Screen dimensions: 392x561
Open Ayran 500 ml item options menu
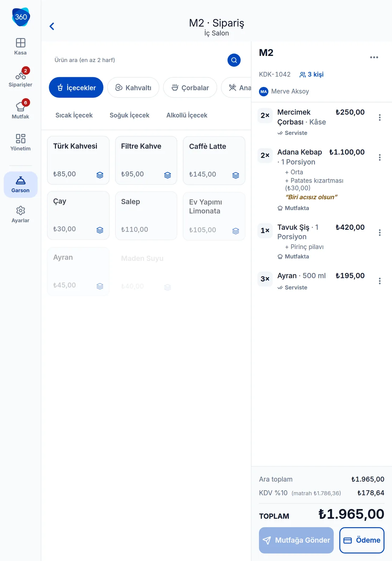coord(380,281)
